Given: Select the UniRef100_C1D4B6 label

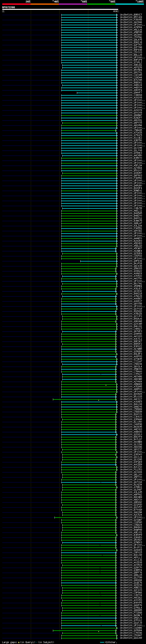Looking at the screenshot, I should (x=131, y=628).
